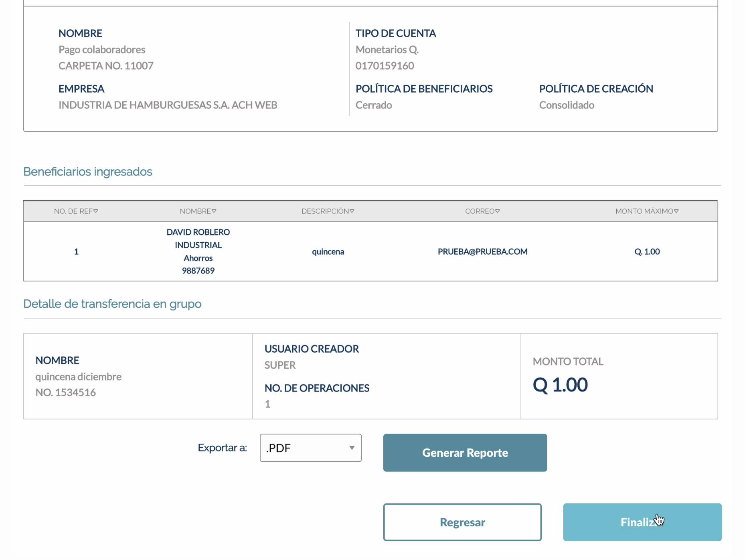Viewport: 745px width, 560px height.
Task: Click the CARPETA NO. 11007 text
Action: tap(106, 66)
